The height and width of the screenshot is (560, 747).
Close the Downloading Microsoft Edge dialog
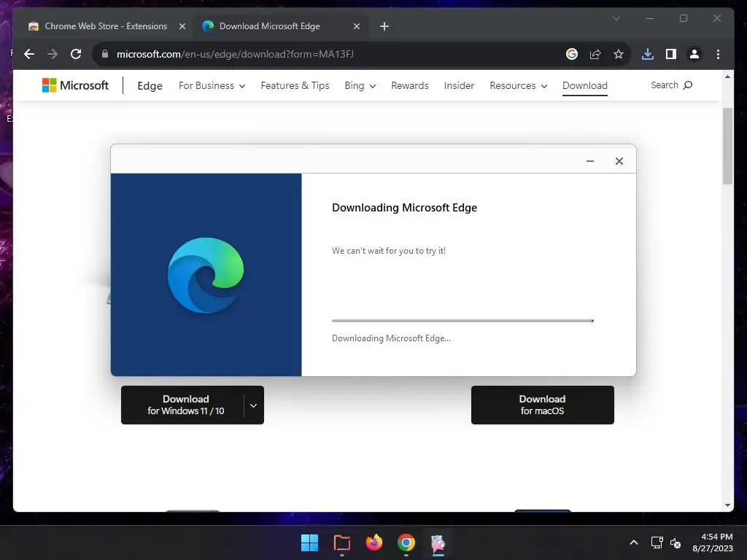pos(619,161)
